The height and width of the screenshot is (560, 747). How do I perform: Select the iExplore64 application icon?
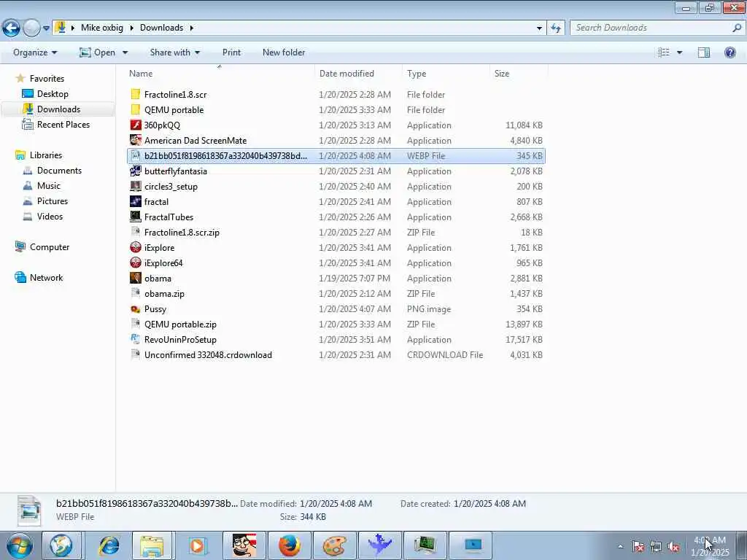pos(136,262)
